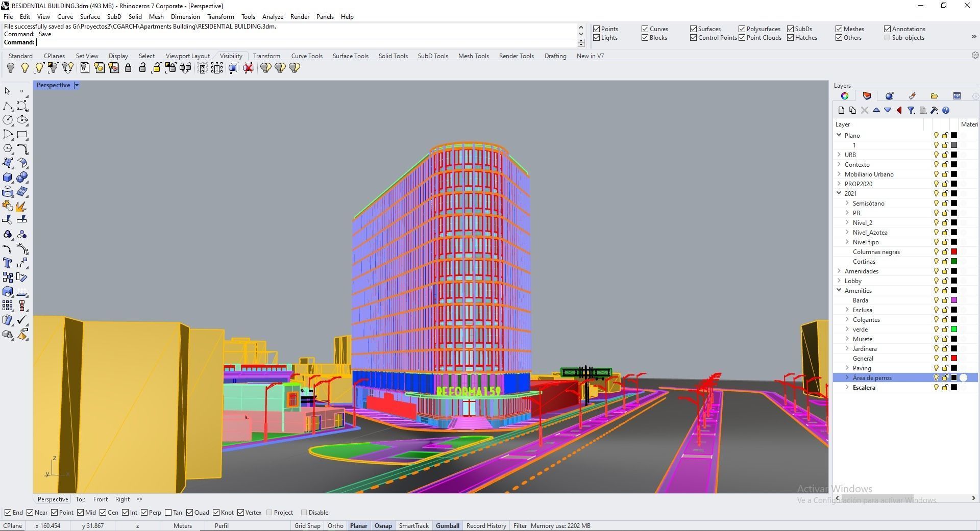Viewport: 980px width, 531px height.
Task: Click the red color swatch of Columnas negras
Action: click(x=953, y=252)
